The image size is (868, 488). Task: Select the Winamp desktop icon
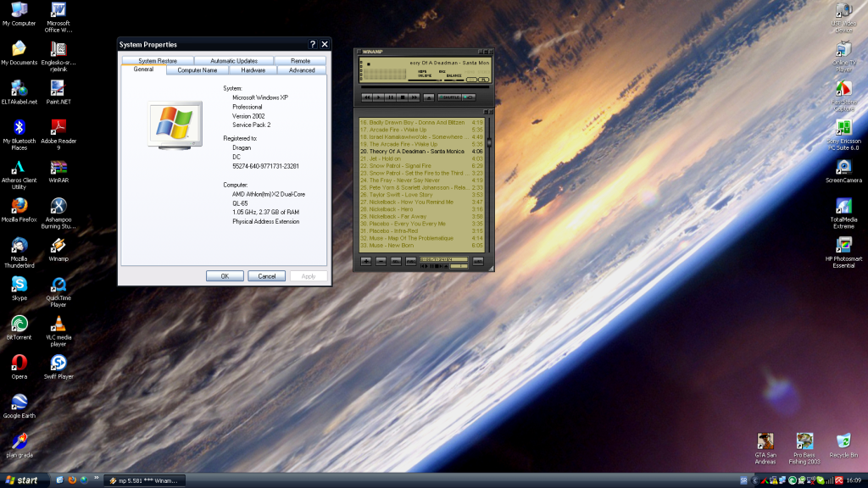(x=58, y=250)
